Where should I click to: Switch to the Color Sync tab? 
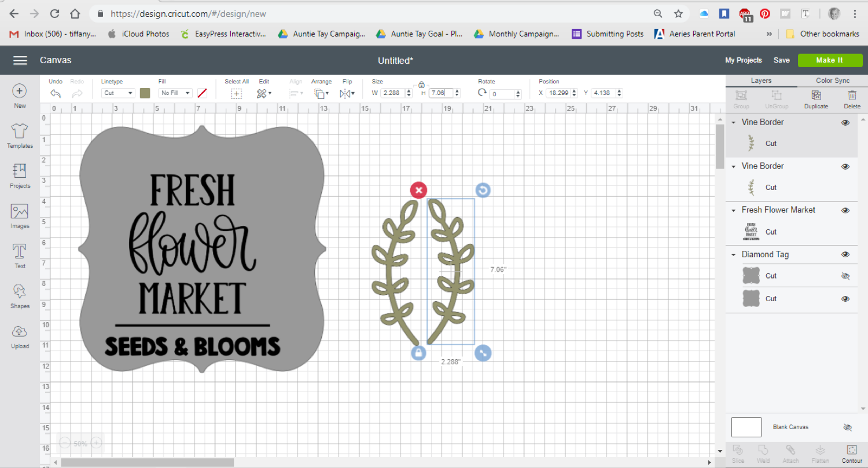click(832, 81)
